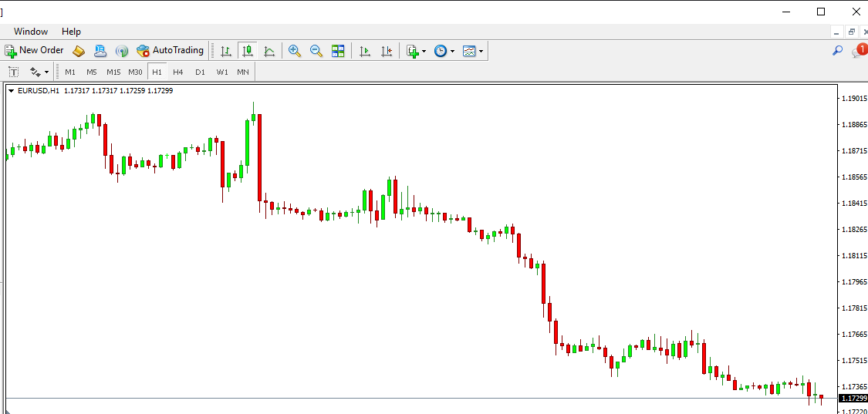Click the 1.18415 price scale label
The height and width of the screenshot is (414, 868).
853,203
